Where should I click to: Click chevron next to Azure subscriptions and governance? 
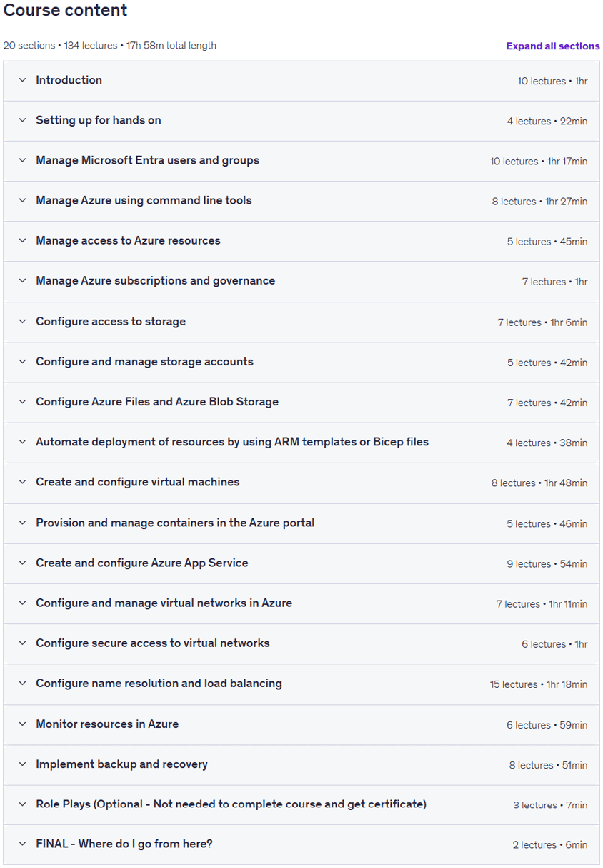tap(22, 281)
